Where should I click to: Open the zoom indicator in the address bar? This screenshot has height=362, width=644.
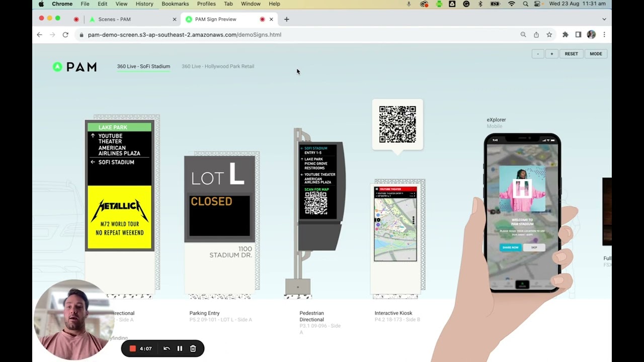523,35
